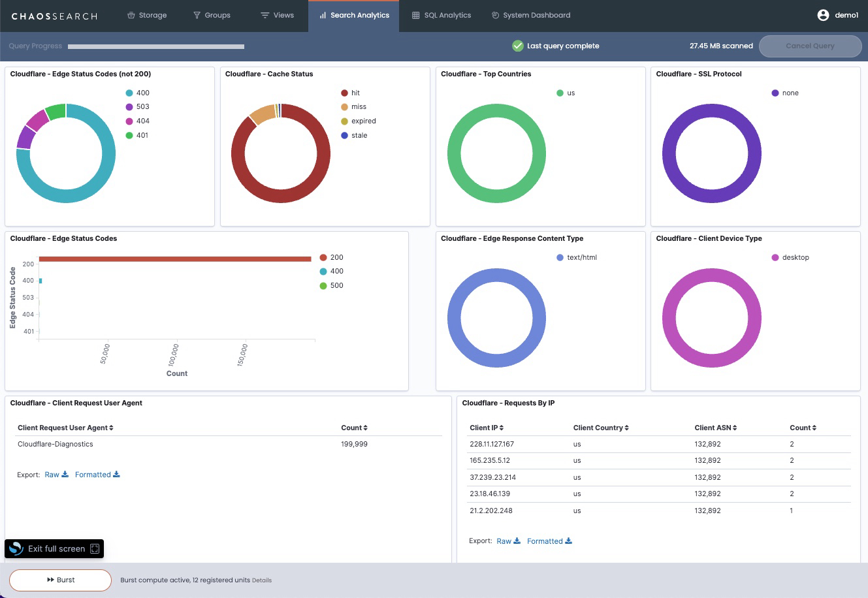Toggle the 400 legend swatch in Edge Status Codes (not 200)
The height and width of the screenshot is (598, 868).
[129, 93]
